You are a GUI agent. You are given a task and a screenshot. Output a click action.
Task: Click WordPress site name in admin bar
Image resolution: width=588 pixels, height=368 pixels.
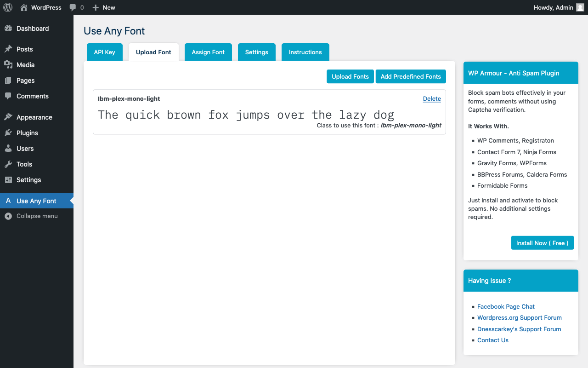(x=46, y=7)
